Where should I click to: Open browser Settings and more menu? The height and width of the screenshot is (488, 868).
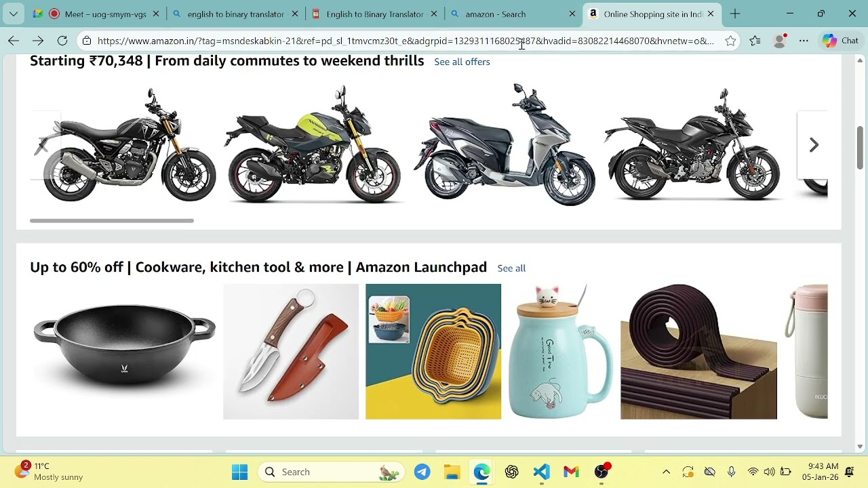point(804,41)
